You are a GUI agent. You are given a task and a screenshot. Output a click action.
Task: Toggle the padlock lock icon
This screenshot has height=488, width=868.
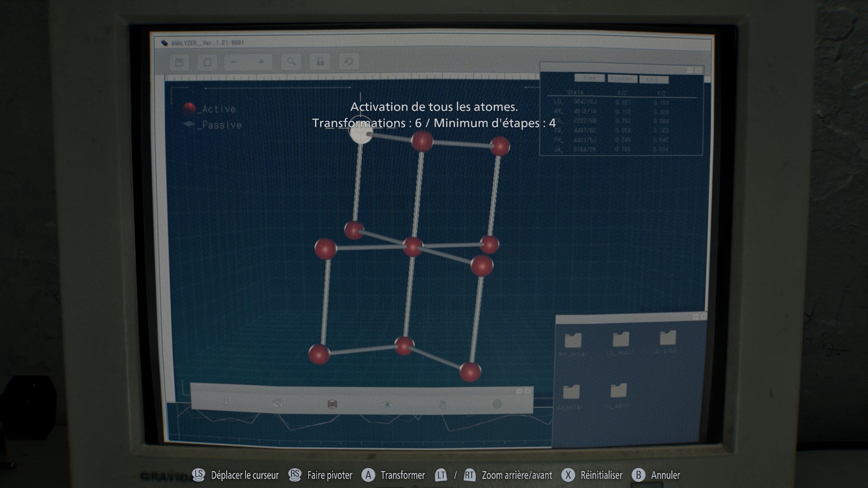click(320, 61)
